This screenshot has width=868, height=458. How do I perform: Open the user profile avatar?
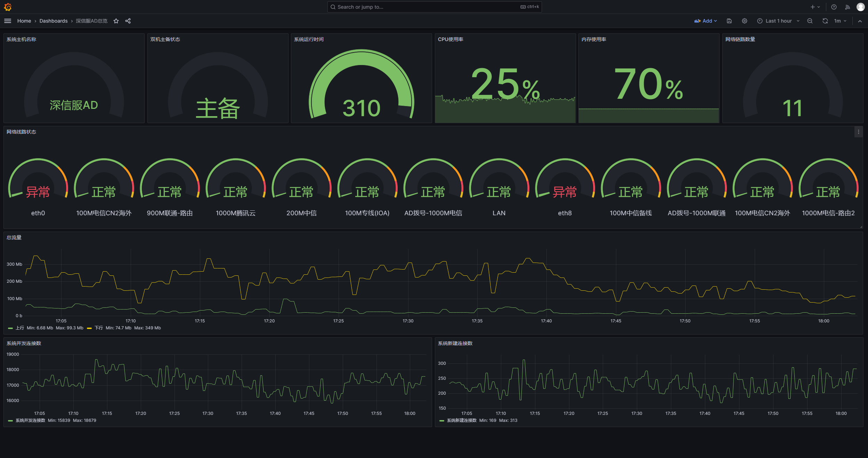860,7
